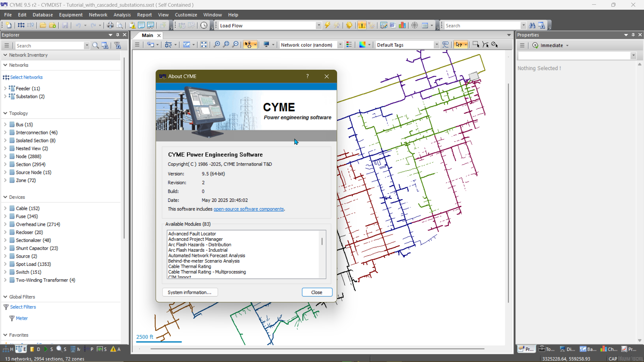Viewport: 644px width, 362px height.
Task: Open the Default Tags dropdown
Action: click(436, 45)
